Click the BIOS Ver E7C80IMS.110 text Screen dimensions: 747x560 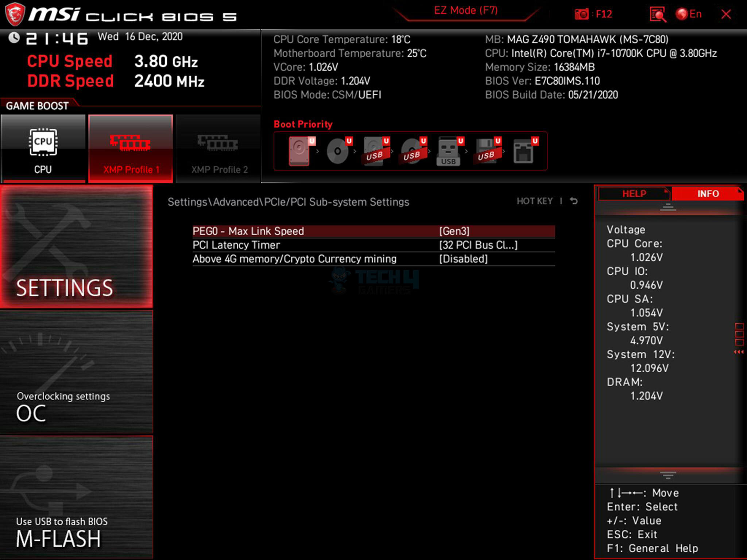[542, 81]
